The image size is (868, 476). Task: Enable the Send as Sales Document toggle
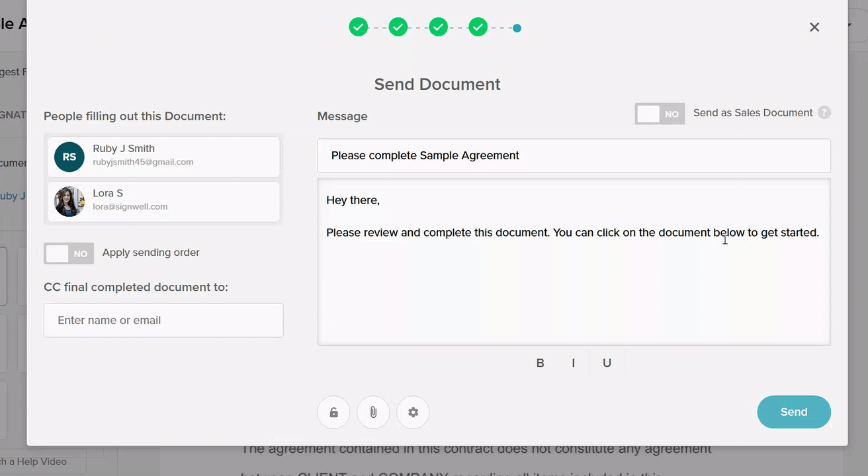point(660,113)
